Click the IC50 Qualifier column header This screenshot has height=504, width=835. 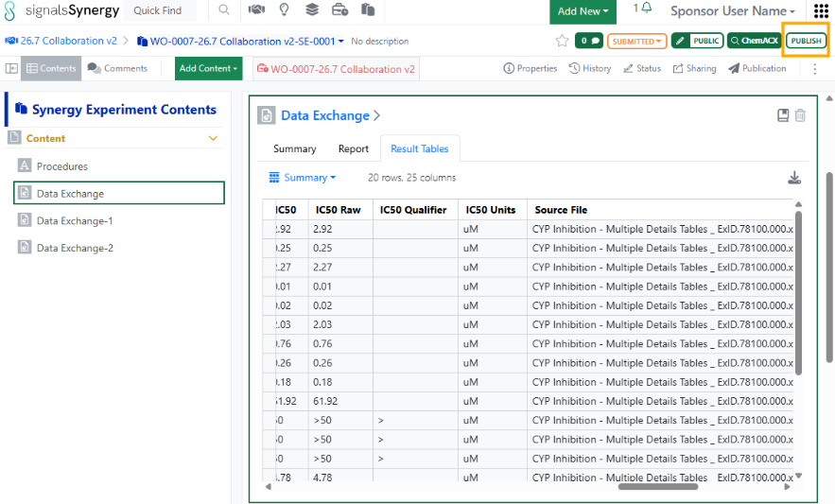tap(413, 210)
